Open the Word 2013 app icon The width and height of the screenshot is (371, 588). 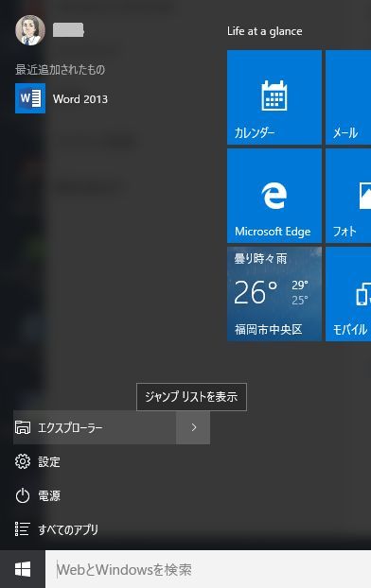(x=30, y=98)
